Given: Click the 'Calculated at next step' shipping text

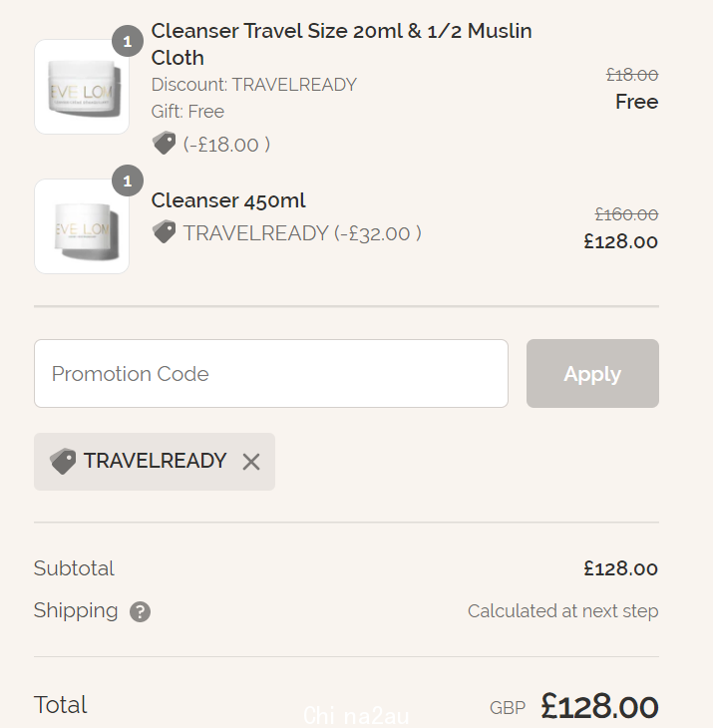Looking at the screenshot, I should click(x=563, y=611).
